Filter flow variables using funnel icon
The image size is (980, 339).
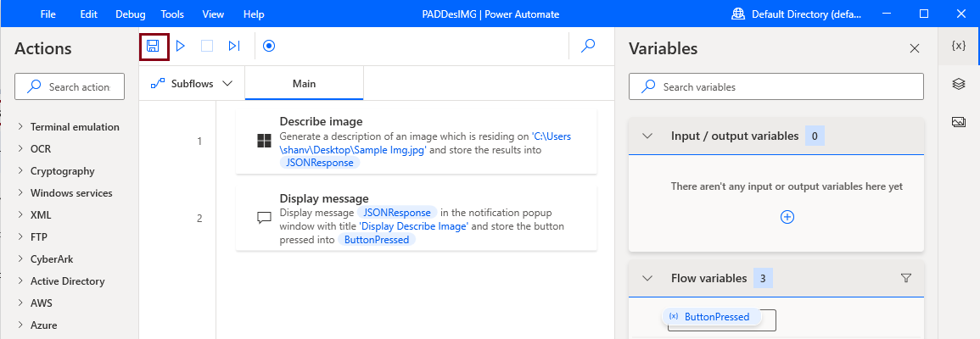point(906,279)
